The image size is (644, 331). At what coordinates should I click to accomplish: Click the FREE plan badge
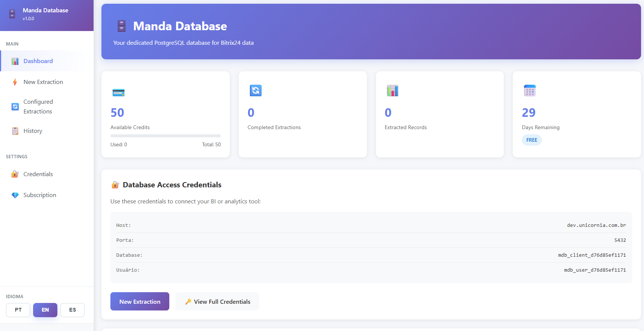pyautogui.click(x=531, y=140)
